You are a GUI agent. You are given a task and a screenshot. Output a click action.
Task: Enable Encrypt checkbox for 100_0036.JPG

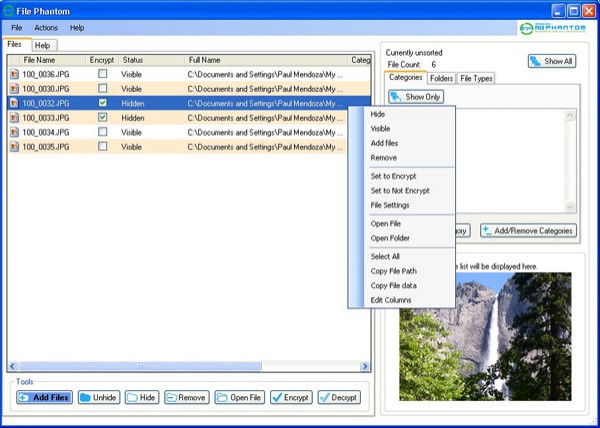pyautogui.click(x=102, y=74)
